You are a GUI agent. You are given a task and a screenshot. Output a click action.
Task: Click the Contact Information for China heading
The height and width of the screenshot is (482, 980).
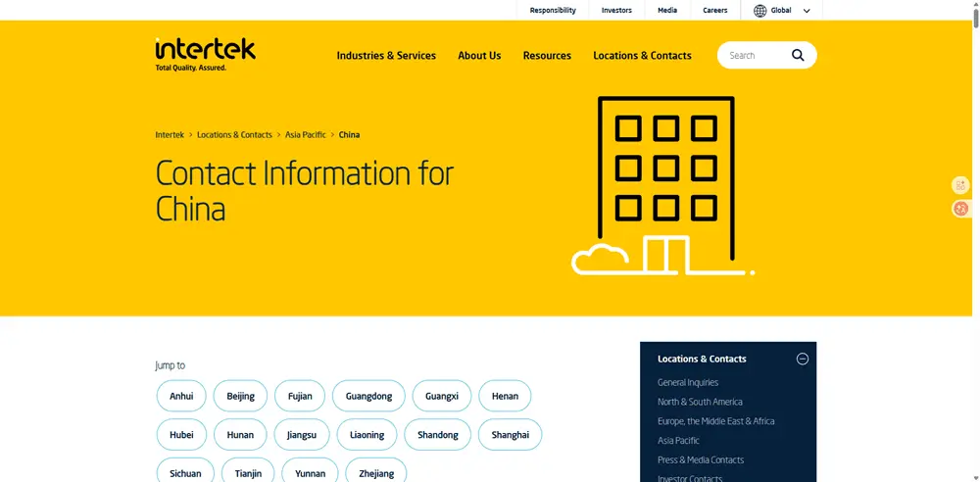[305, 191]
